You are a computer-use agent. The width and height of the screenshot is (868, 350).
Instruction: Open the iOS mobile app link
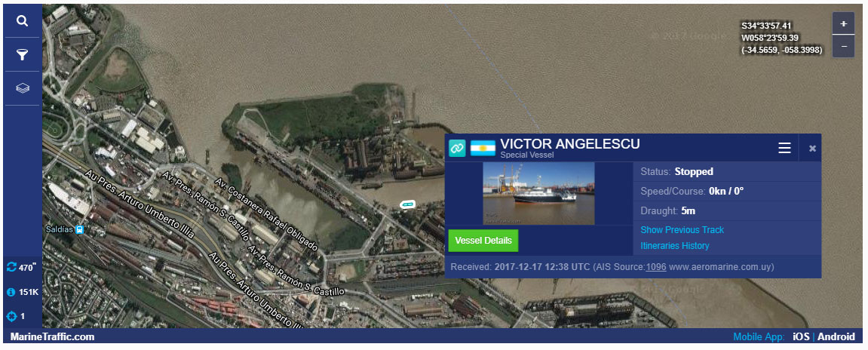pos(801,336)
